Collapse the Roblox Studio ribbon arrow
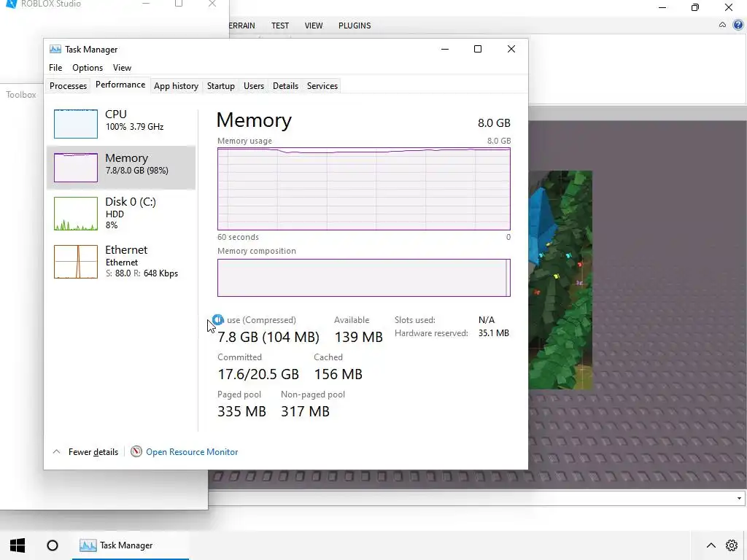 point(723,25)
